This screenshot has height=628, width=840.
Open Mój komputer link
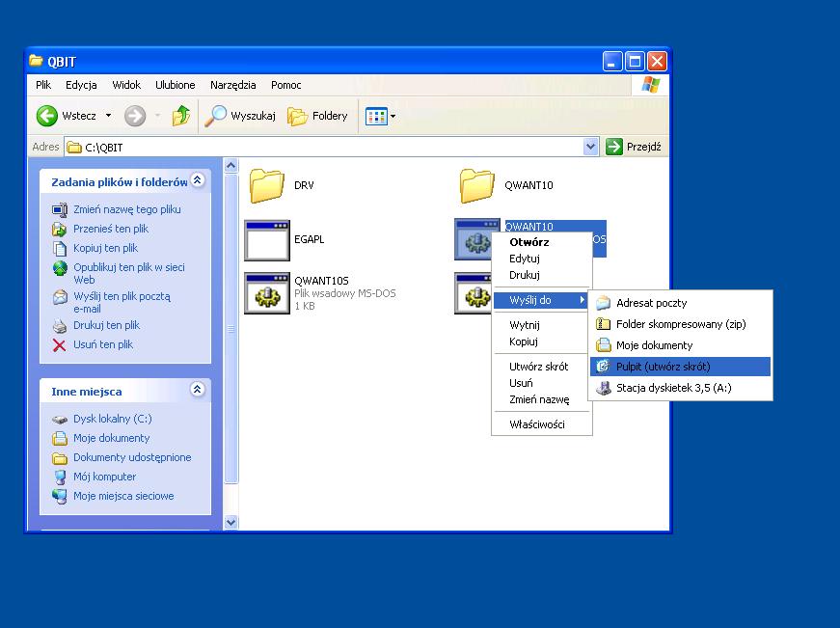click(104, 477)
